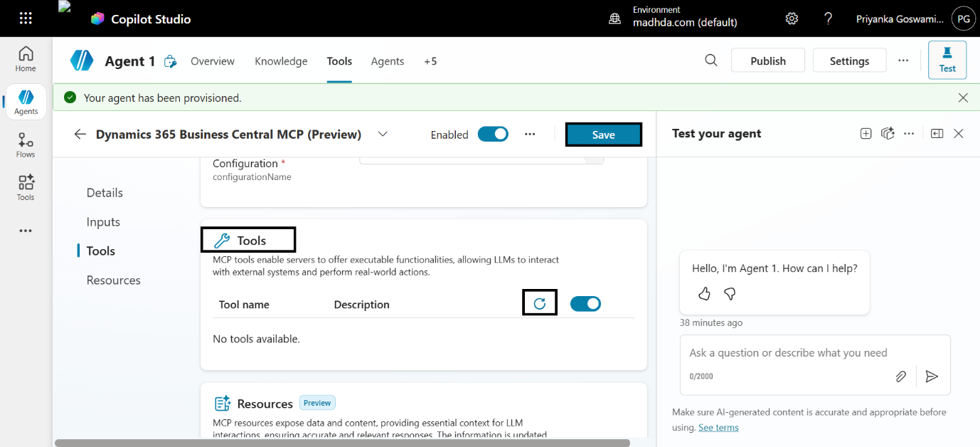Image resolution: width=980 pixels, height=447 pixels.
Task: Open Copilot Studio settings gear
Action: click(792, 19)
